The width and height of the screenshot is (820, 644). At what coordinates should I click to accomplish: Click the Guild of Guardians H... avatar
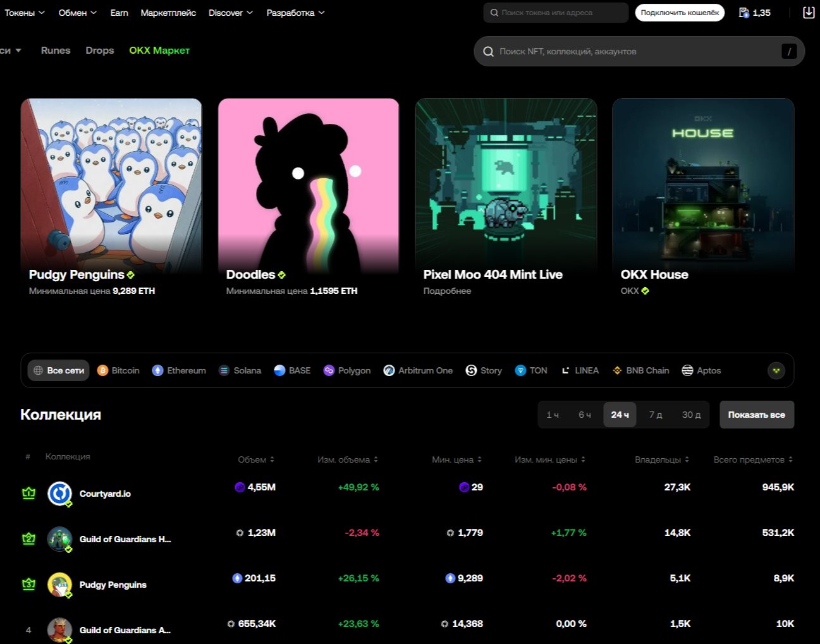coord(59,539)
